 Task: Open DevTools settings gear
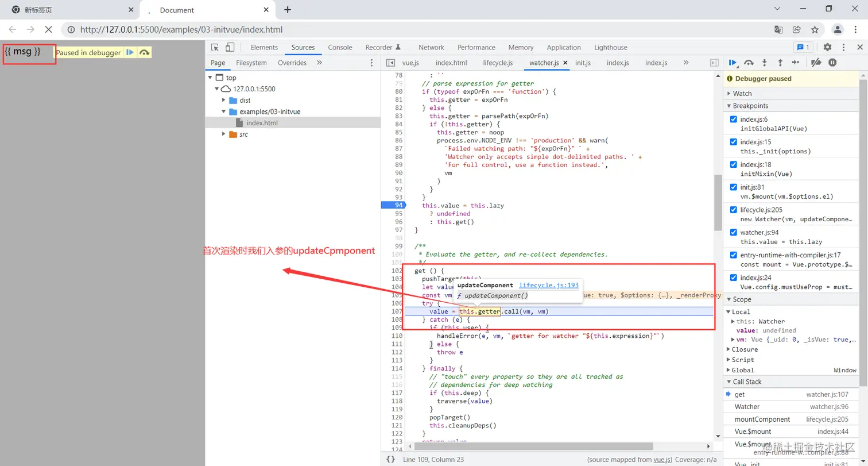pos(827,48)
